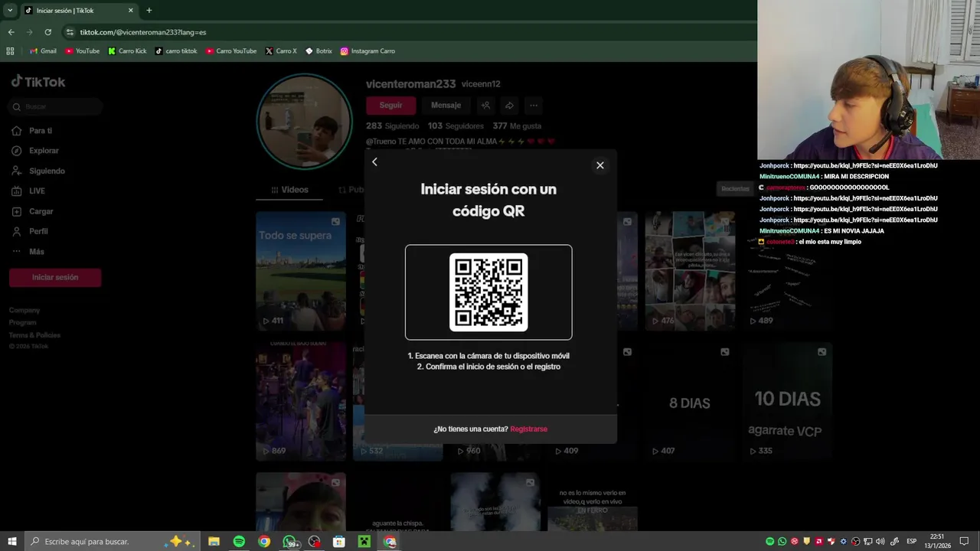Open the Instagram Carro bookmark
This screenshot has width=980, height=551.
[367, 51]
